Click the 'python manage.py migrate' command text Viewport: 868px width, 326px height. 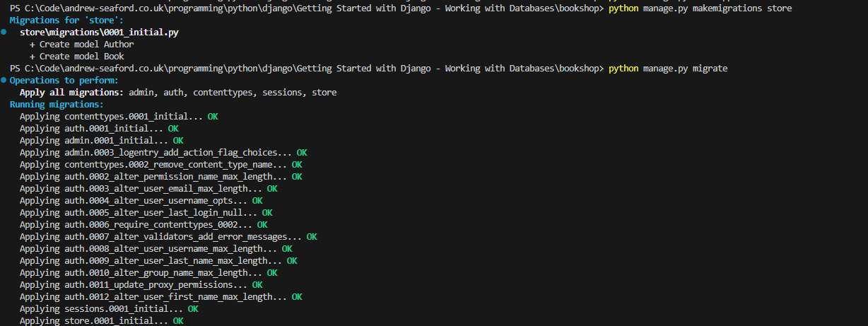pyautogui.click(x=667, y=69)
